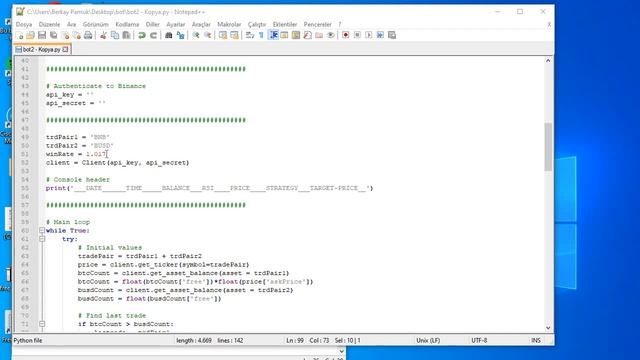The width and height of the screenshot is (640, 360).
Task: Click the vertical scrollbar thumb
Action: pyautogui.click(x=548, y=147)
